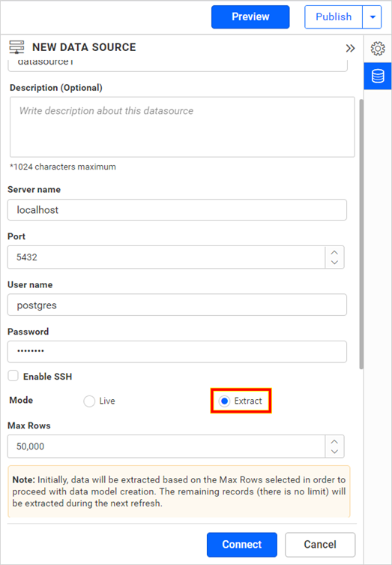Click the Password input field
The height and width of the screenshot is (565, 392).
(x=177, y=352)
